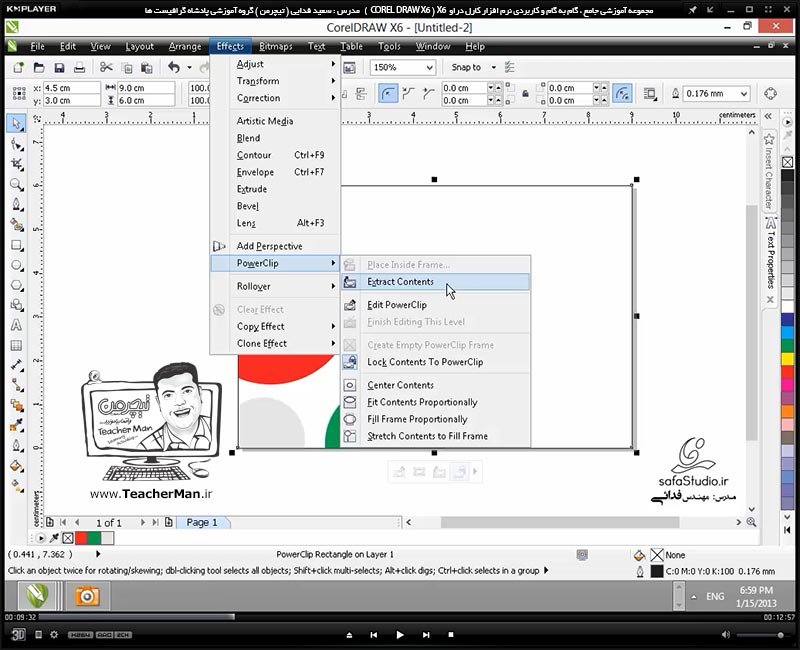Select the Rectangle tool

(16, 245)
